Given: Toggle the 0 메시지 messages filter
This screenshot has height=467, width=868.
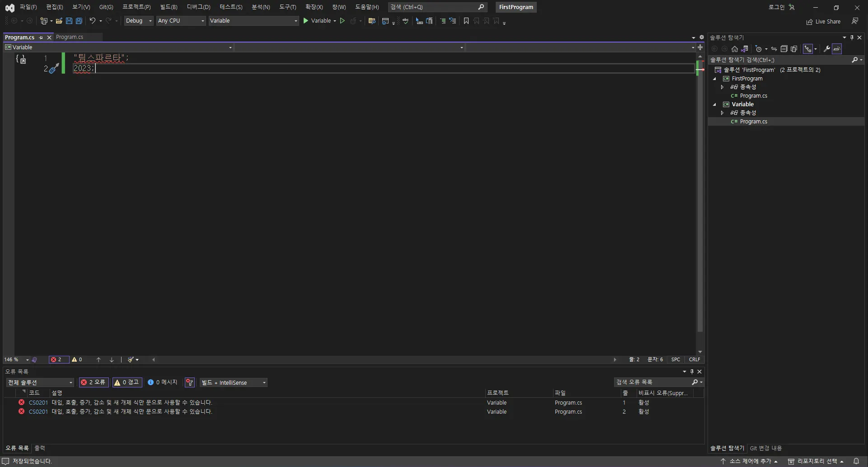Looking at the screenshot, I should pos(163,382).
